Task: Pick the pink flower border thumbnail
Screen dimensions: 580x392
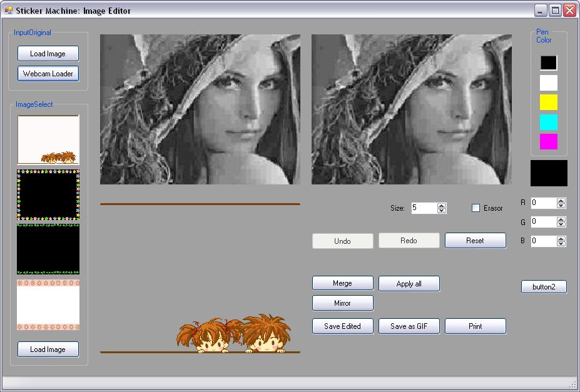Action: click(48, 304)
